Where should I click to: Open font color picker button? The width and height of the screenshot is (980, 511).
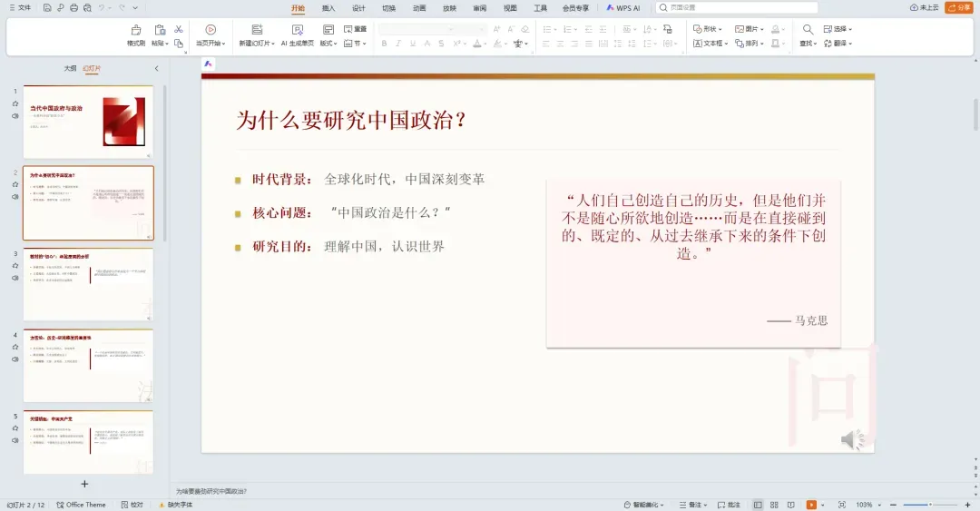point(477,44)
